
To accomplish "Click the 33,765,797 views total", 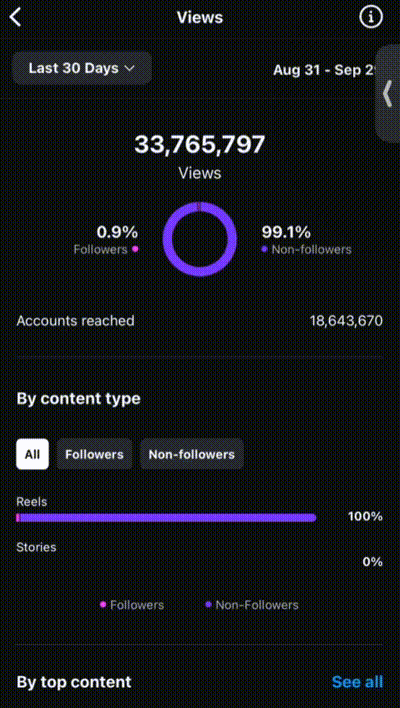I will [x=200, y=145].
